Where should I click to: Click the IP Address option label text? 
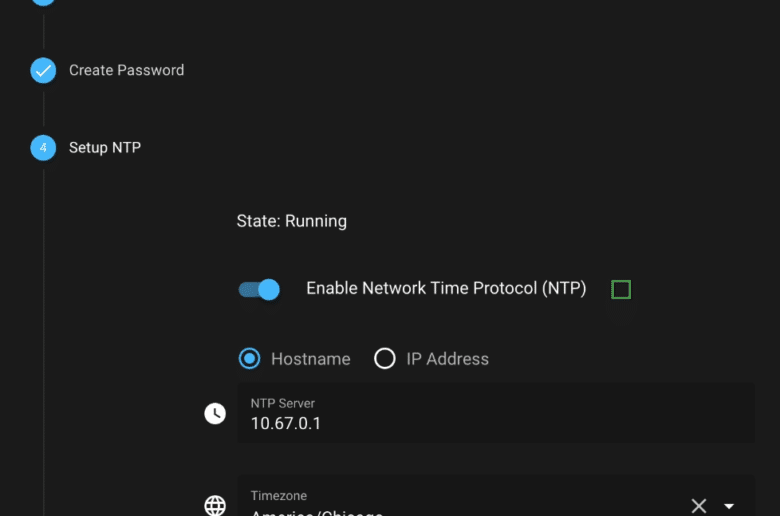tap(447, 359)
